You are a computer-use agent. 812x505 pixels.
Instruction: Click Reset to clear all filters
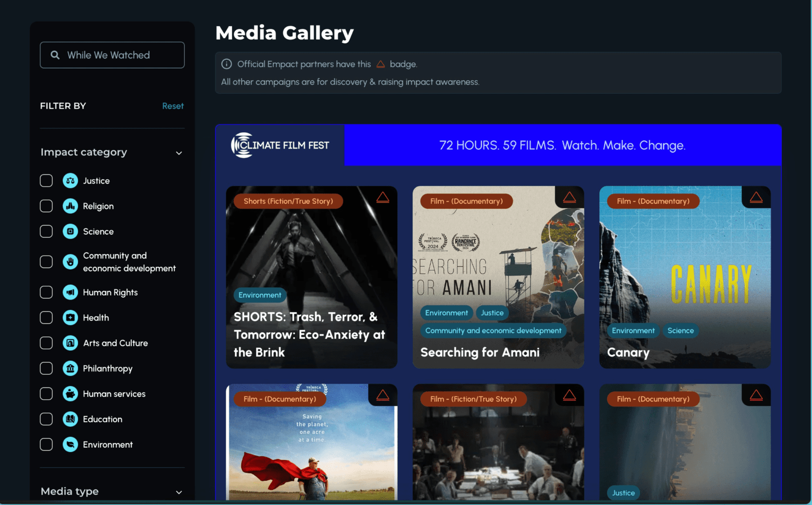click(173, 106)
